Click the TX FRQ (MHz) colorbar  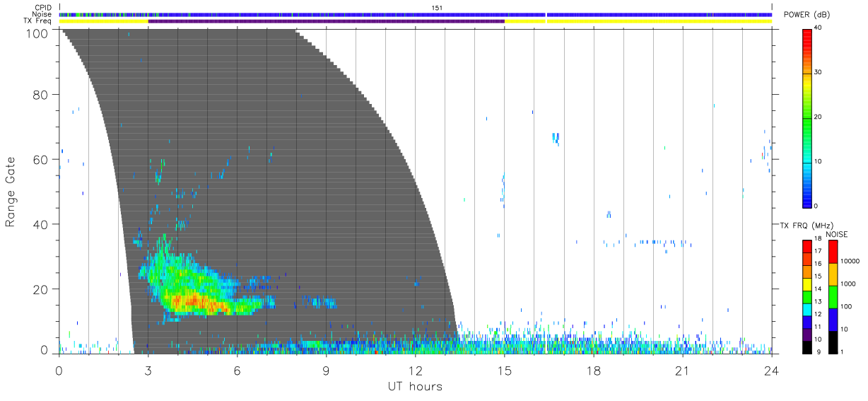[x=807, y=296]
